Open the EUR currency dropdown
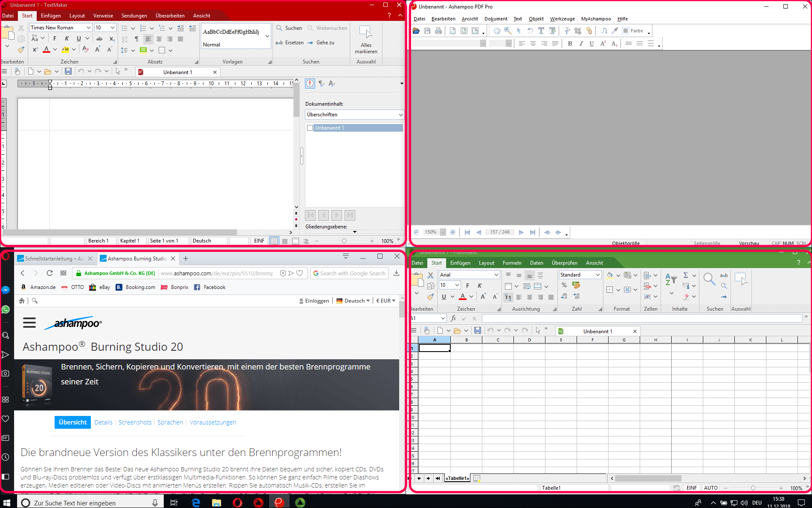The image size is (812, 508). click(x=386, y=300)
